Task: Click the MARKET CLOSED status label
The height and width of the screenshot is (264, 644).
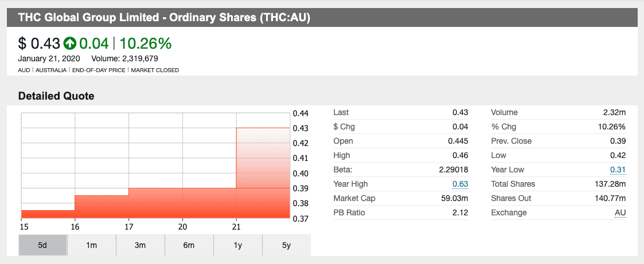Action: 155,70
